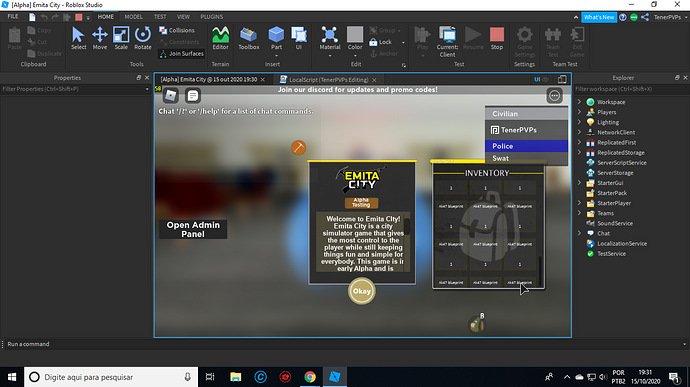Activate the Move tool

click(x=99, y=38)
